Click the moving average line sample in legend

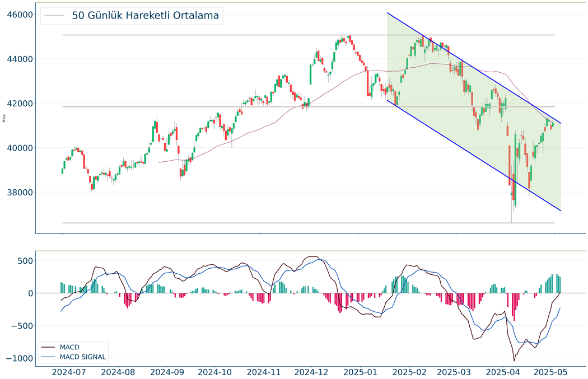54,16
